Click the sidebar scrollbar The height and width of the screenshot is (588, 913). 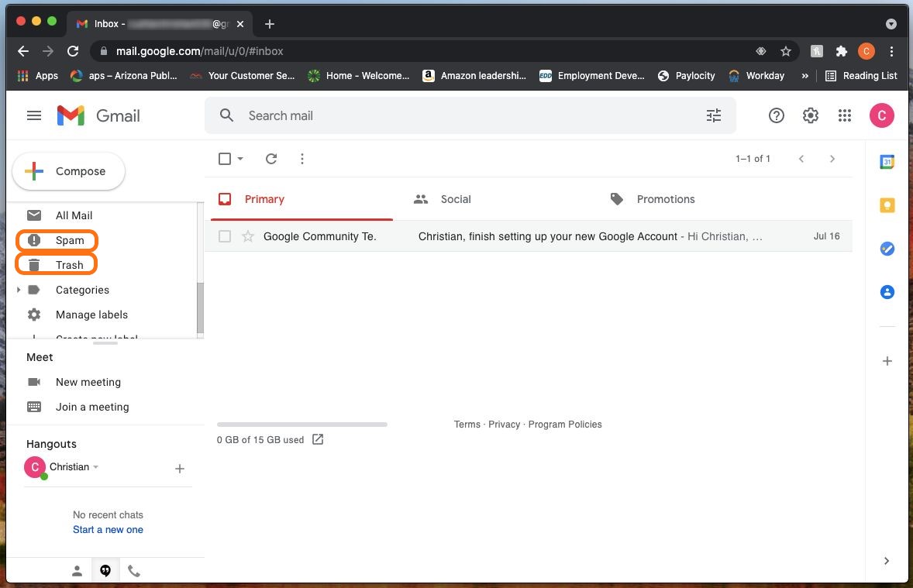(200, 308)
